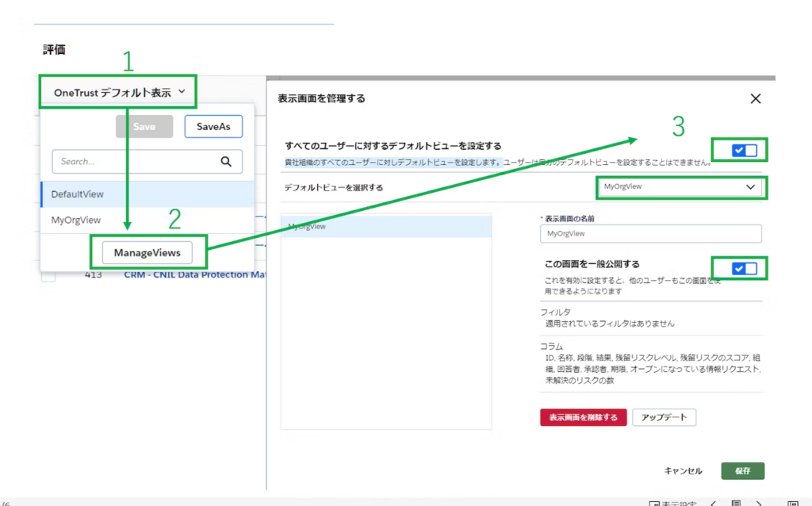This screenshot has width=812, height=506.
Task: Click the chevron arrow in the MyOrgView dropdown
Action: pyautogui.click(x=750, y=187)
